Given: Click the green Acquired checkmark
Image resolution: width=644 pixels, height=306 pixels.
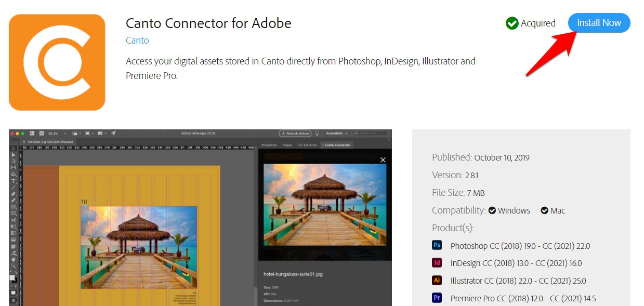Looking at the screenshot, I should tap(512, 23).
